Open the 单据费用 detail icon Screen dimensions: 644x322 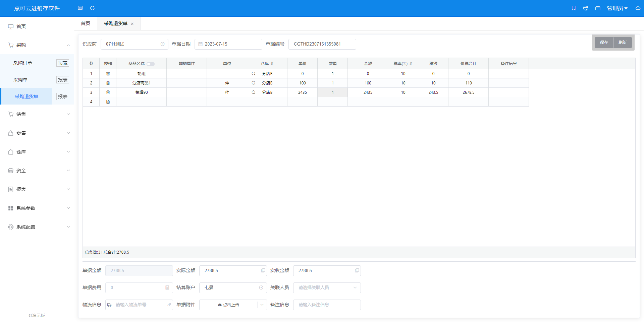coord(167,287)
